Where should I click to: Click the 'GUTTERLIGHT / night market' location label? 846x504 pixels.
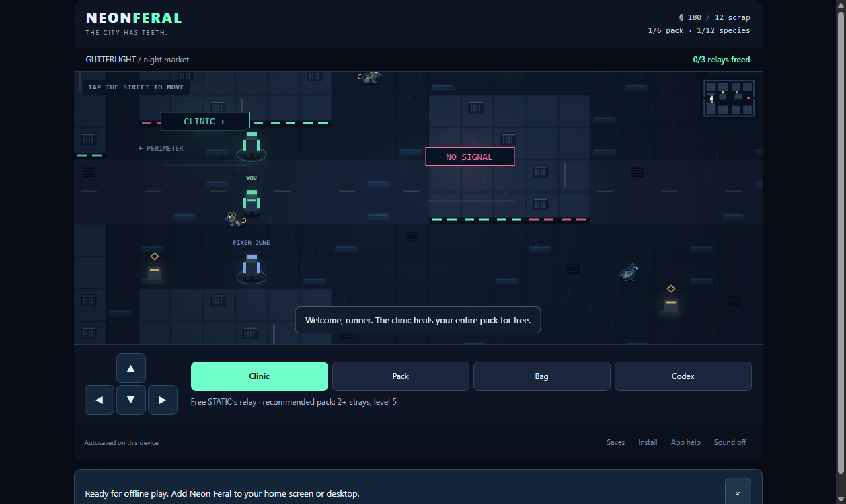click(137, 60)
